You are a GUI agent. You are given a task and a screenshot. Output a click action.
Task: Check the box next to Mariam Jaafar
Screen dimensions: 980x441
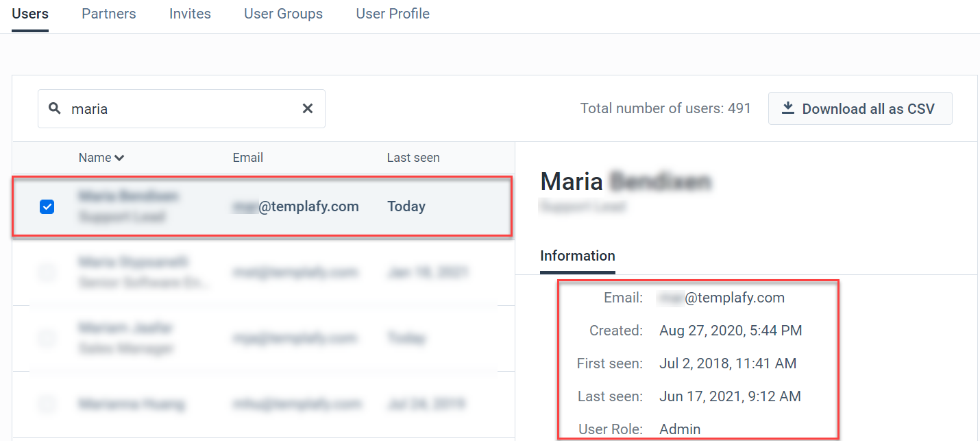click(47, 337)
